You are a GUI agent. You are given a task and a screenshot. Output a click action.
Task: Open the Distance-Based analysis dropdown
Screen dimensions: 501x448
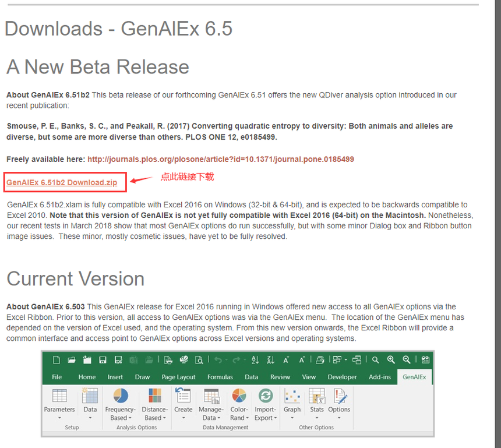pyautogui.click(x=154, y=404)
